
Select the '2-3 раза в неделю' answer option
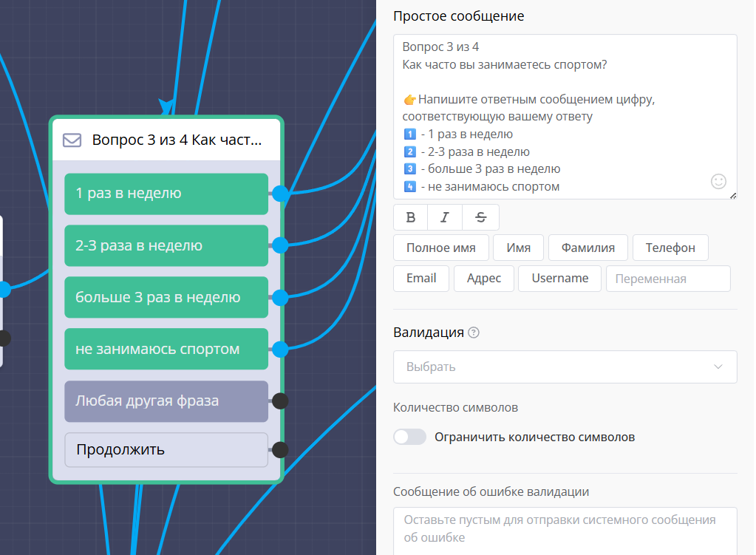[166, 245]
